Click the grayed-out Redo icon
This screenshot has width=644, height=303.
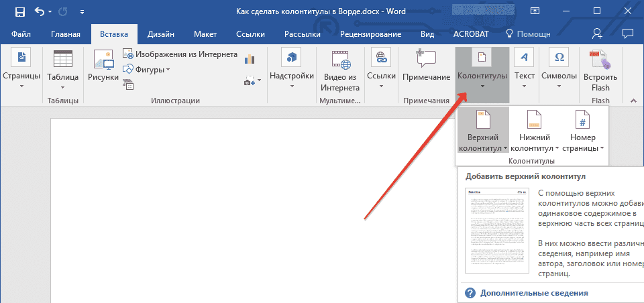click(63, 12)
